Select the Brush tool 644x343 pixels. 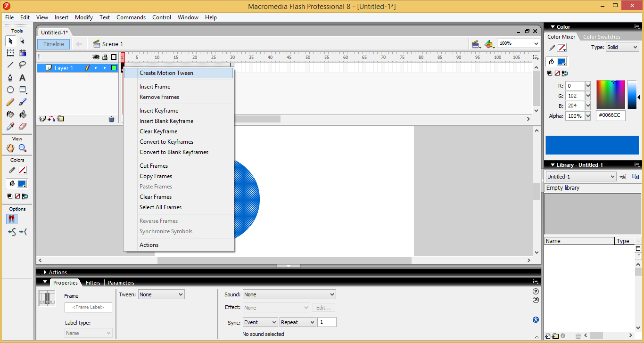tap(22, 102)
